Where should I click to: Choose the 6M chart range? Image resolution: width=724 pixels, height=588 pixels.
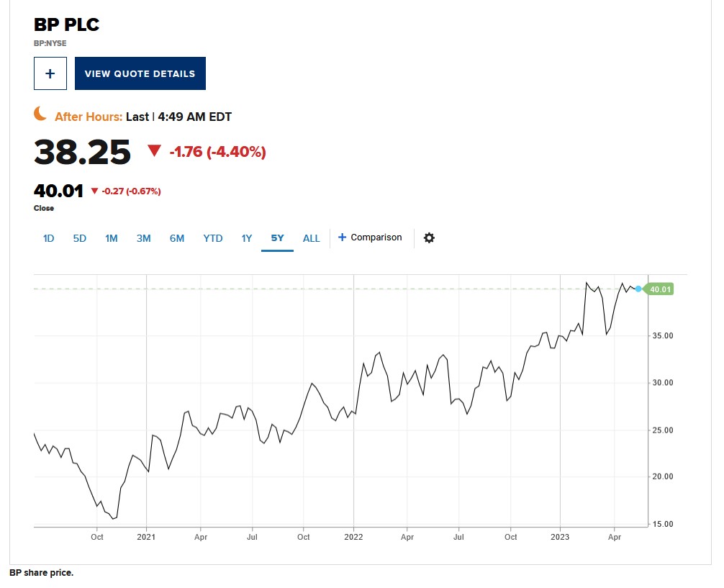tap(177, 238)
